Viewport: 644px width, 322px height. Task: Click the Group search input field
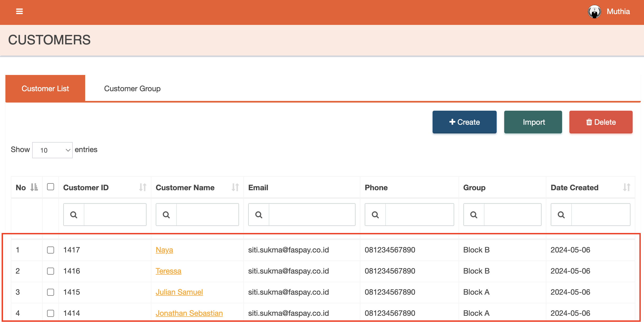tap(512, 215)
